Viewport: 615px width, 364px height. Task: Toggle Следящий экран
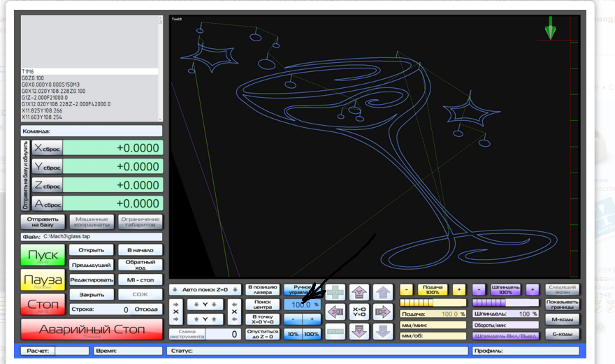click(562, 290)
